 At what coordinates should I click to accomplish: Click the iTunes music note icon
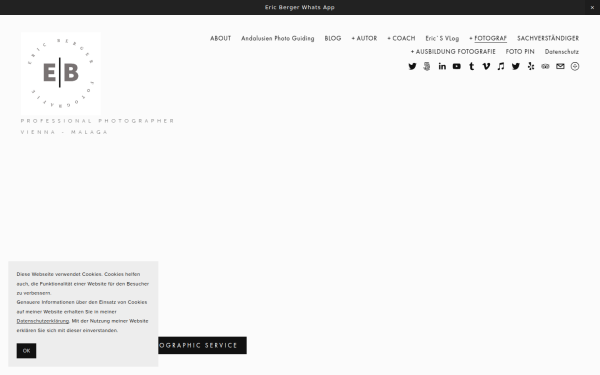pyautogui.click(x=501, y=66)
